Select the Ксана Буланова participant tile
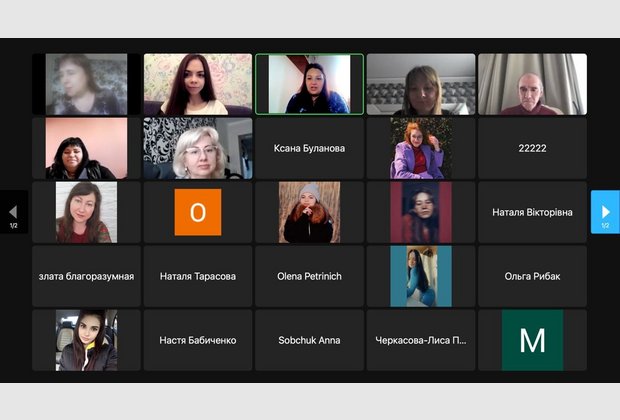 coord(309,148)
